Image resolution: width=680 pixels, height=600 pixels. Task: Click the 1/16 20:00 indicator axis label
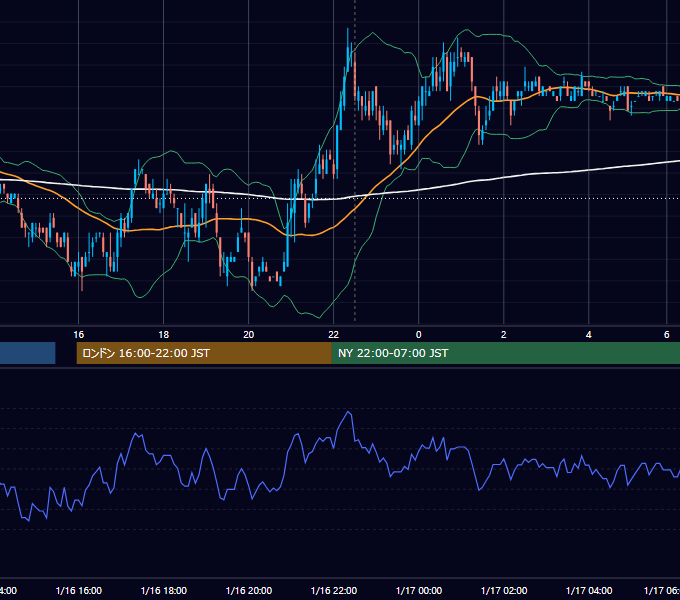click(x=249, y=590)
